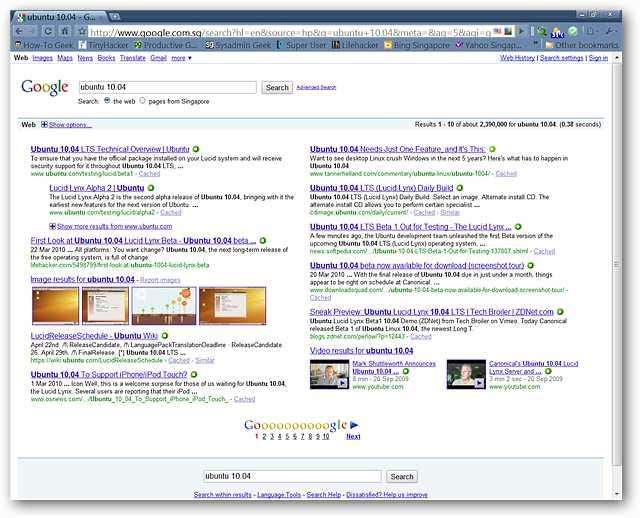Open the Other bookmarks folder
640x518 pixels.
point(582,44)
